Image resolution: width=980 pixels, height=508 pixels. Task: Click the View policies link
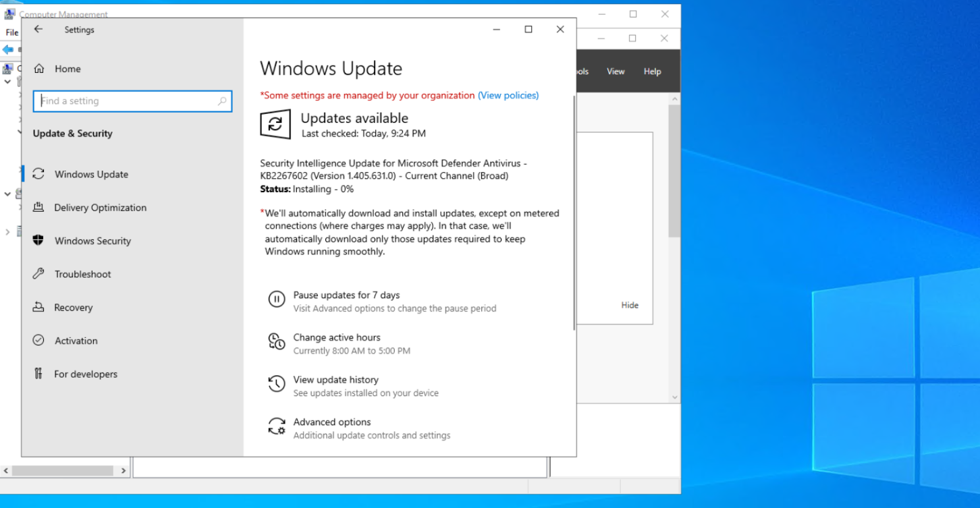[508, 95]
